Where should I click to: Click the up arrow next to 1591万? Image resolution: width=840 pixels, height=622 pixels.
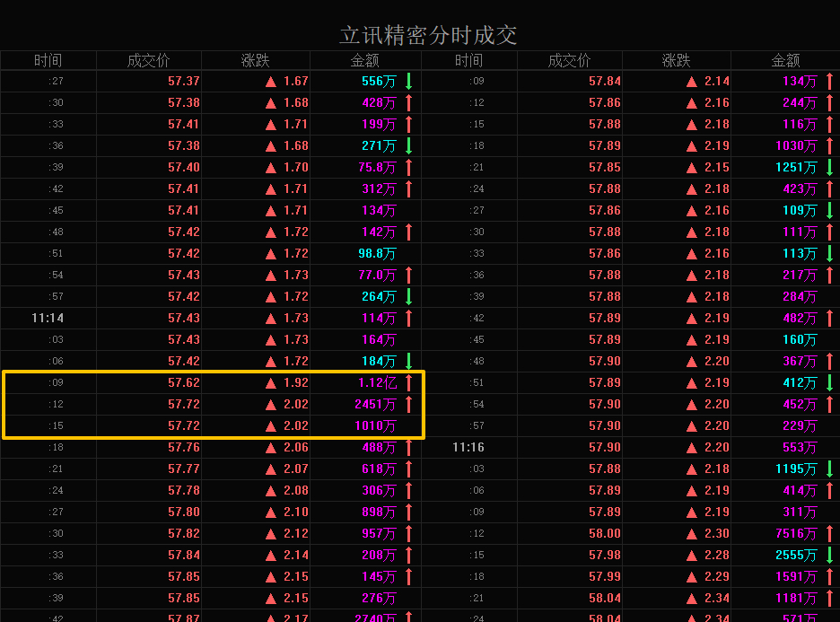pos(830,576)
